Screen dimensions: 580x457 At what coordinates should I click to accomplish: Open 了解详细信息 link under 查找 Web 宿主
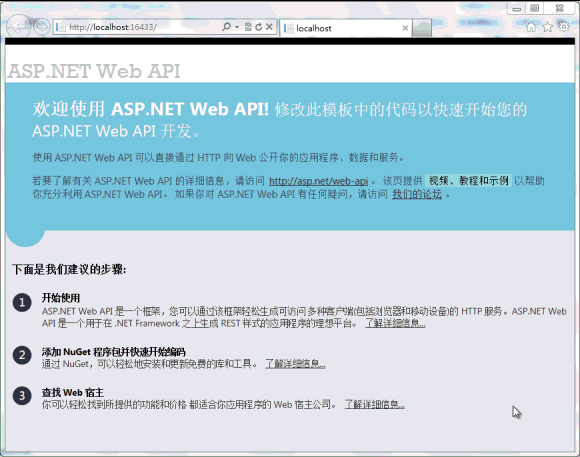click(375, 404)
